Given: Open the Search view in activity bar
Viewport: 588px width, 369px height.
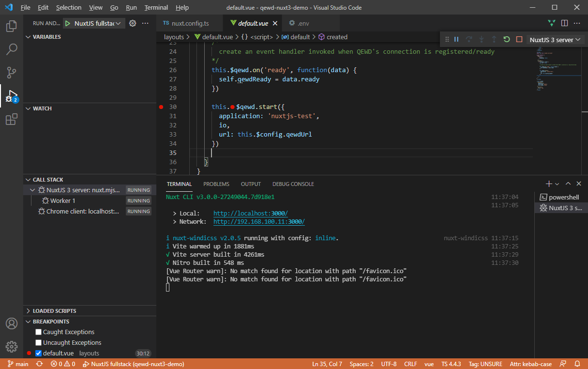Looking at the screenshot, I should click(12, 49).
